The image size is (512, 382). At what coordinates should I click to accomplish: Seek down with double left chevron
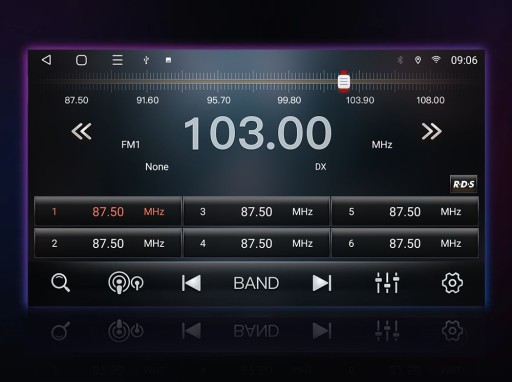[81, 131]
